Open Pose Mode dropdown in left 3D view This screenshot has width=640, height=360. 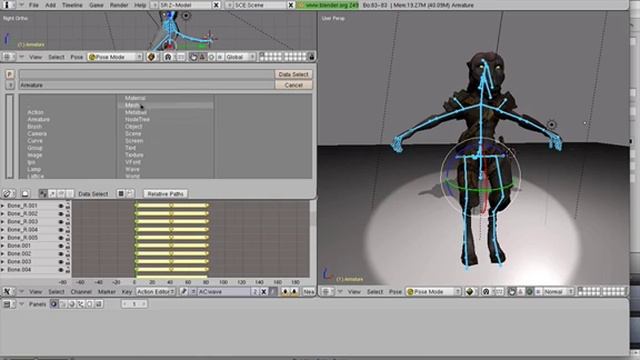(115, 57)
